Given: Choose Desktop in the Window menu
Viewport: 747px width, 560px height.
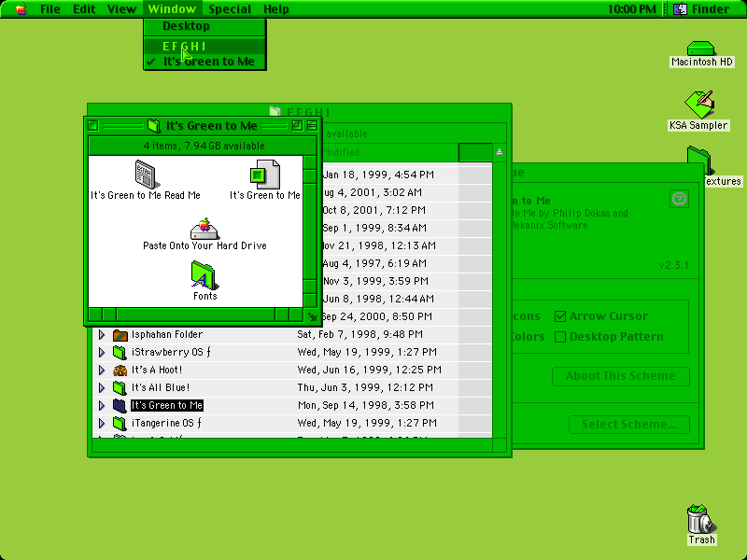Looking at the screenshot, I should [204, 26].
